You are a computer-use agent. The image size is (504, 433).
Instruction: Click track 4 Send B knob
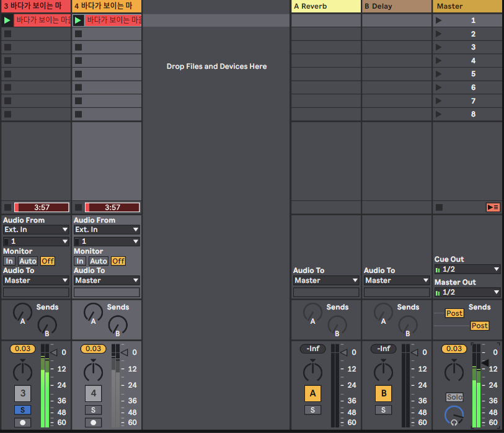click(x=118, y=325)
